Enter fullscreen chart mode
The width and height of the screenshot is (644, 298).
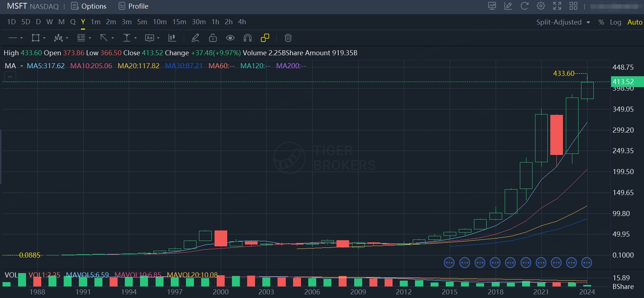pyautogui.click(x=557, y=6)
